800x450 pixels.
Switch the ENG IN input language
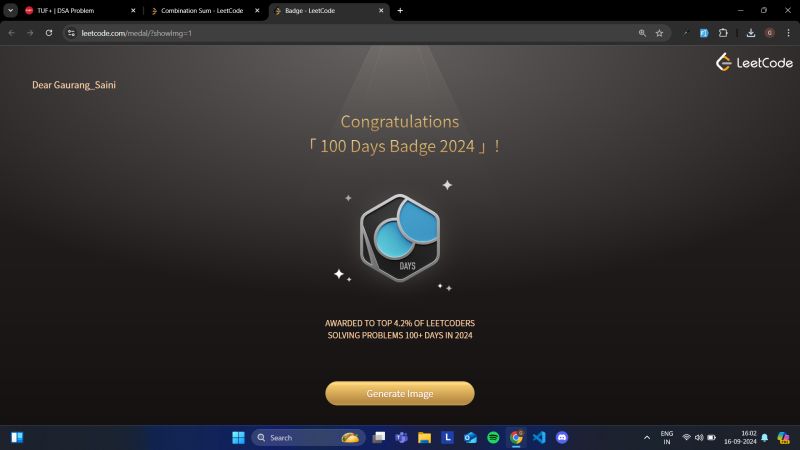click(x=667, y=437)
